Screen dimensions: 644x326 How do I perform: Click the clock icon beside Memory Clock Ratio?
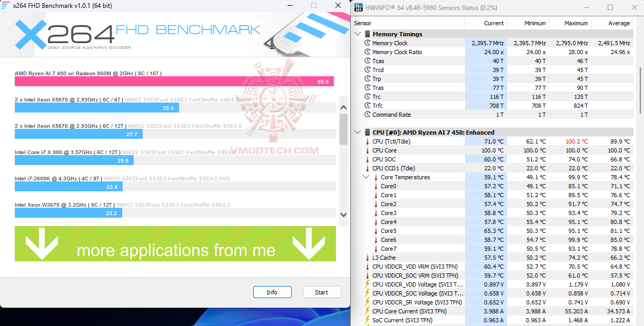click(368, 52)
